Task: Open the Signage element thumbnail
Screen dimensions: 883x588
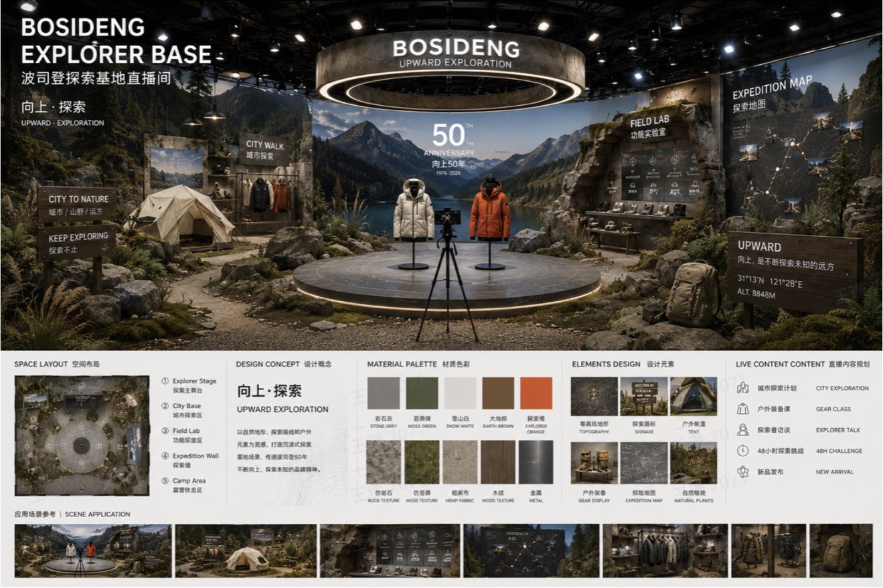Action: coord(643,397)
